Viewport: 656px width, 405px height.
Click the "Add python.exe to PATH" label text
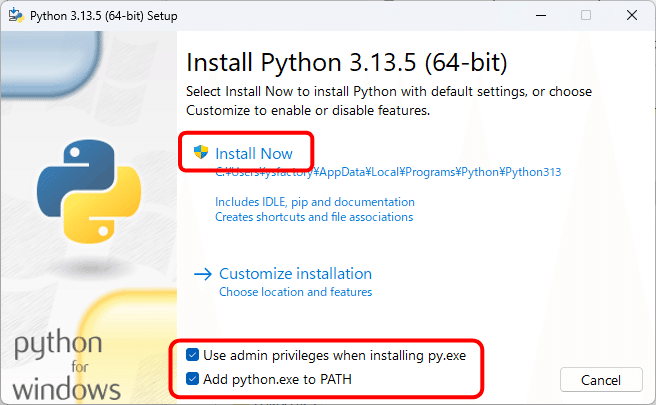coord(277,379)
